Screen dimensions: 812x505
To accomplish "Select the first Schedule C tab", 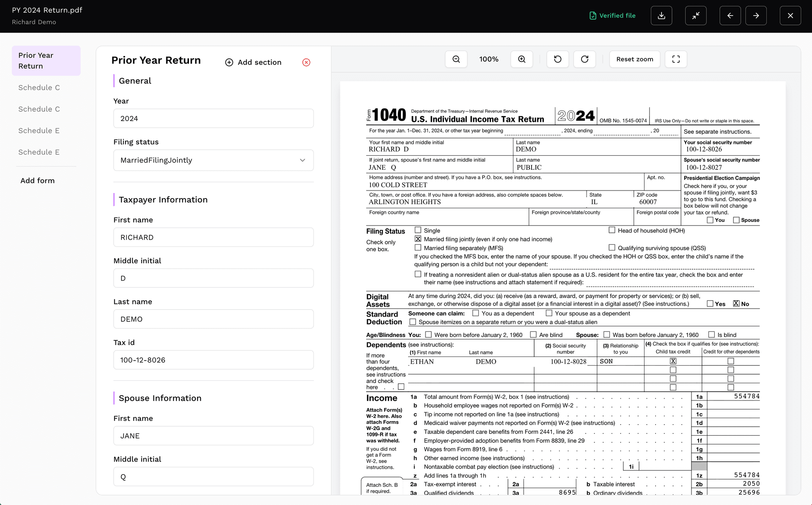I will point(39,88).
